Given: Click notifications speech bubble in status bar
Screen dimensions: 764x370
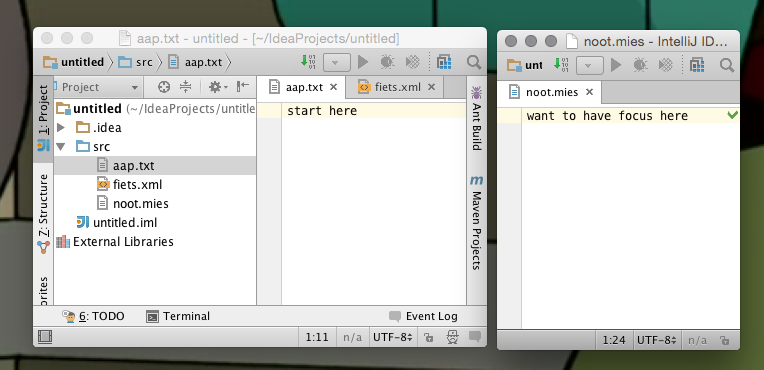Looking at the screenshot, I should pos(475,337).
